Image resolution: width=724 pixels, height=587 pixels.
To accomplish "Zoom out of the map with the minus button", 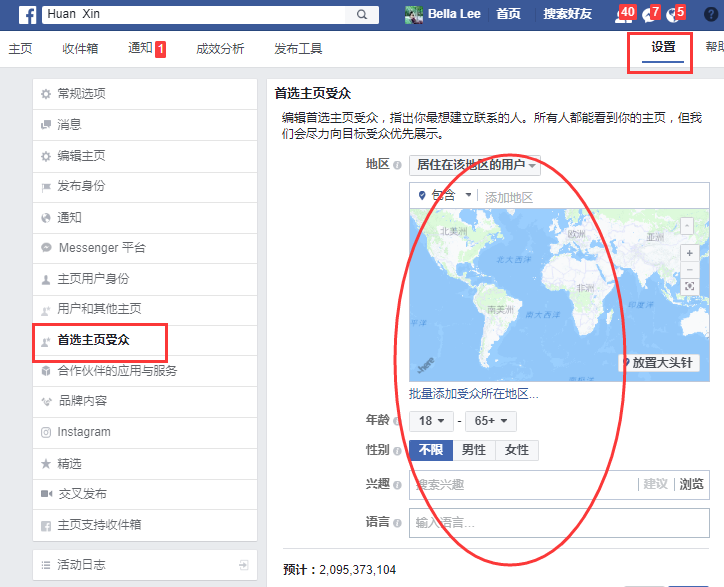I will (689, 270).
